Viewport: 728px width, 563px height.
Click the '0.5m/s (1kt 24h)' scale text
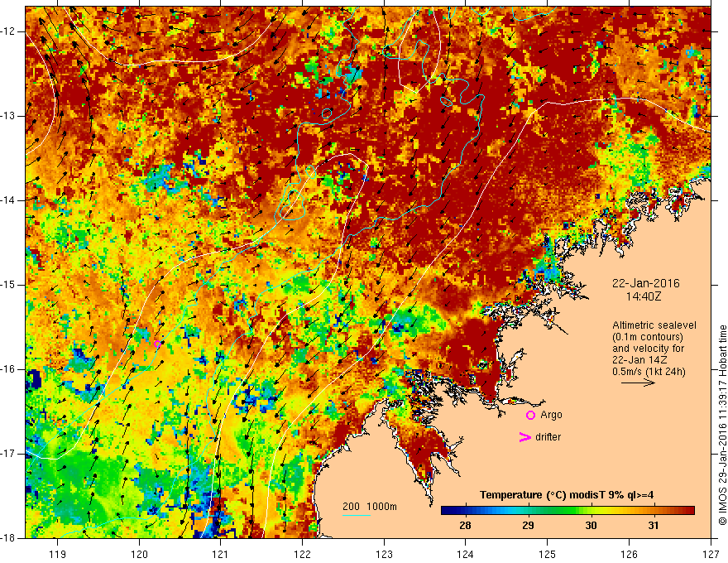(649, 372)
